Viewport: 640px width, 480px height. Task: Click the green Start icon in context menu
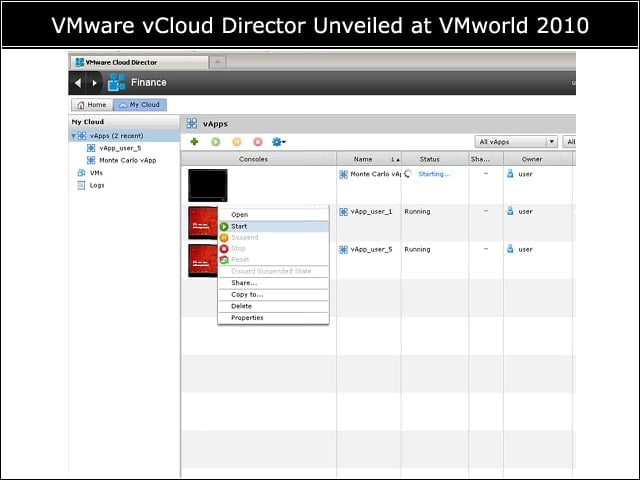224,227
